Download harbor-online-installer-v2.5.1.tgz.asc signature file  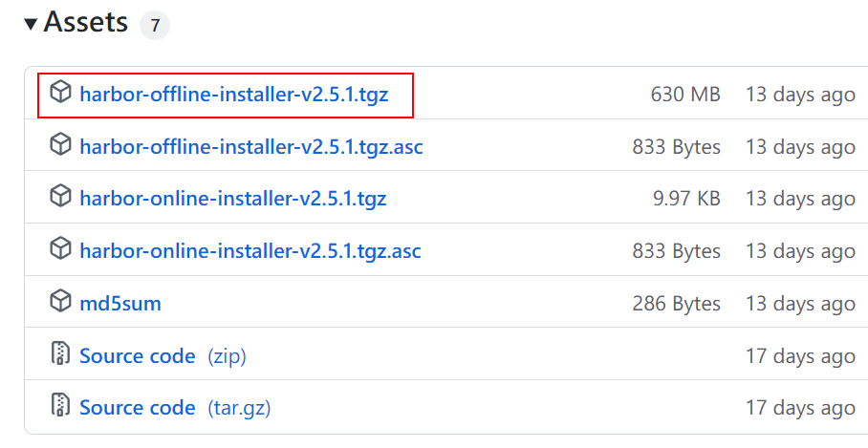250,251
